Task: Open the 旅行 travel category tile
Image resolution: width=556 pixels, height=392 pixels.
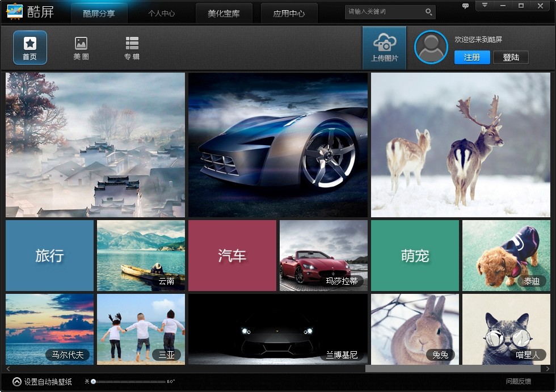Action: pos(49,255)
